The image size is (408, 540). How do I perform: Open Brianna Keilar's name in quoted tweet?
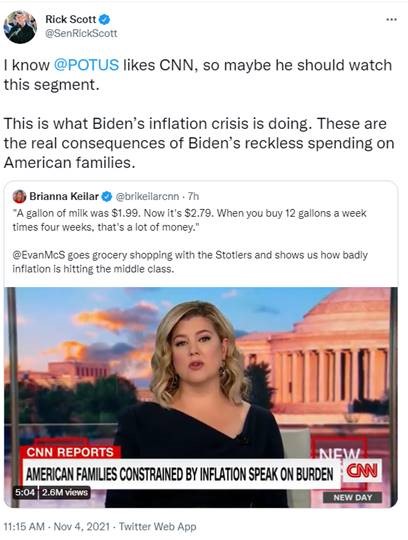(x=64, y=196)
